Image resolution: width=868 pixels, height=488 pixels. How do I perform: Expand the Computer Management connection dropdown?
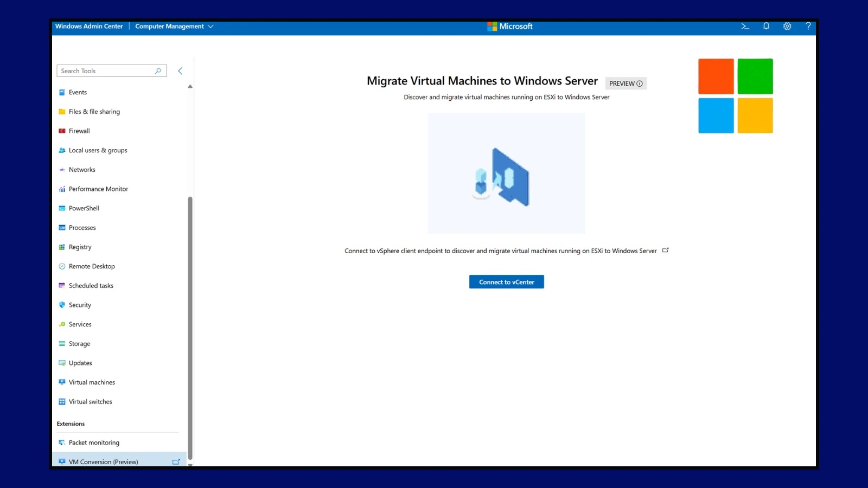coord(211,25)
